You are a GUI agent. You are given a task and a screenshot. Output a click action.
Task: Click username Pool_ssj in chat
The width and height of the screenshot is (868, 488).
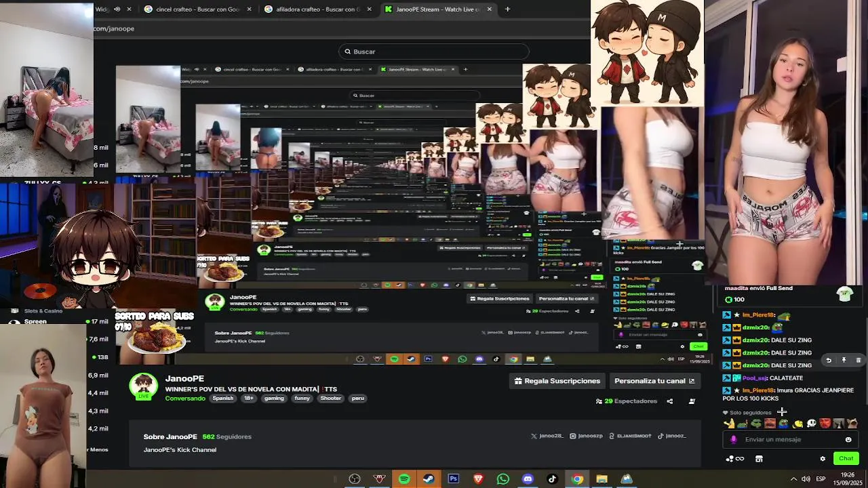point(754,378)
